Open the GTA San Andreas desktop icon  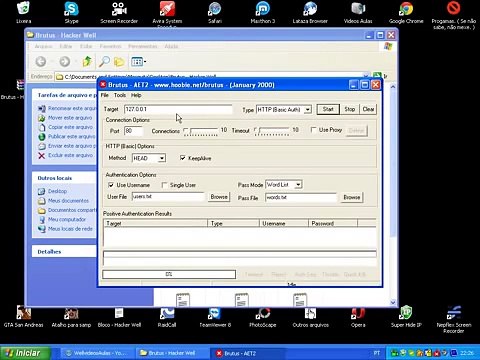(x=23, y=317)
